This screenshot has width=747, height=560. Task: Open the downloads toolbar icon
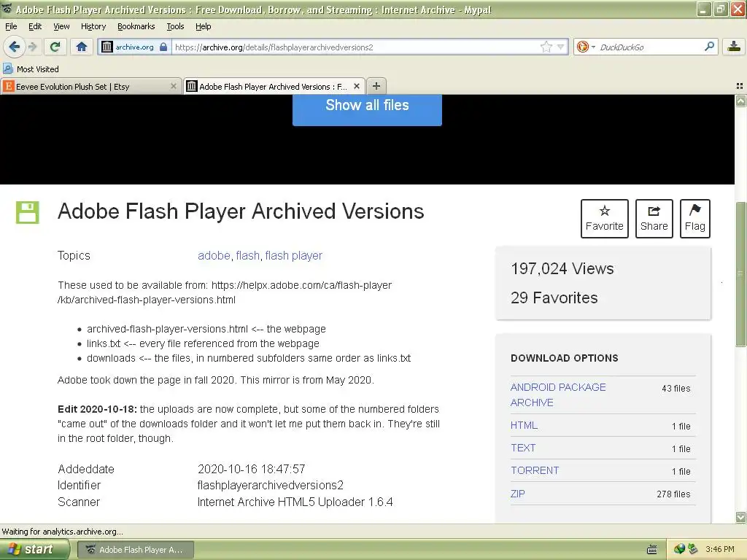coord(734,47)
